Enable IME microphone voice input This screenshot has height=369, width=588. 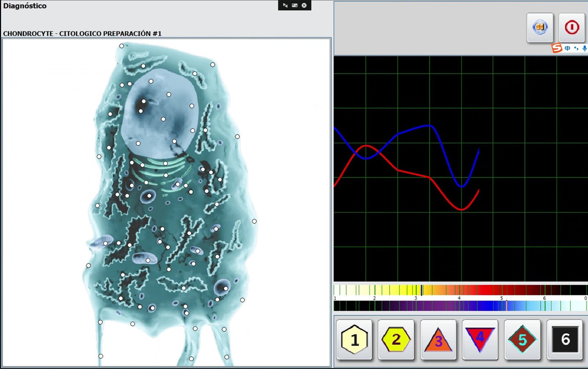[x=584, y=48]
